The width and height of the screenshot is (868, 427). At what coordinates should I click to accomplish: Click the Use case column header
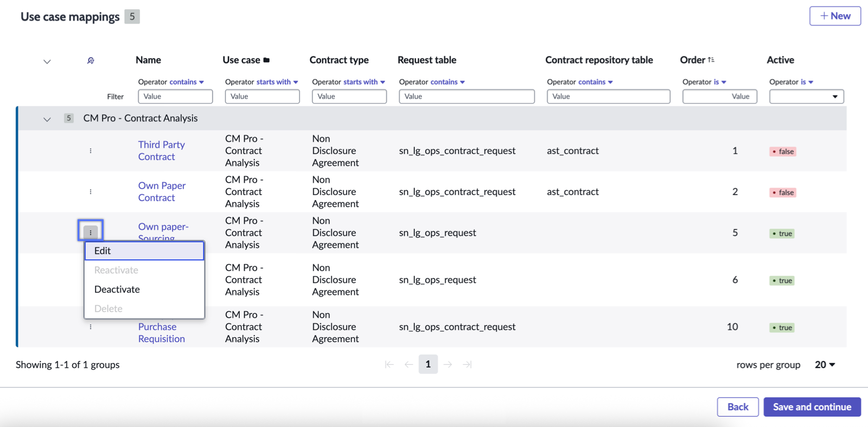241,60
